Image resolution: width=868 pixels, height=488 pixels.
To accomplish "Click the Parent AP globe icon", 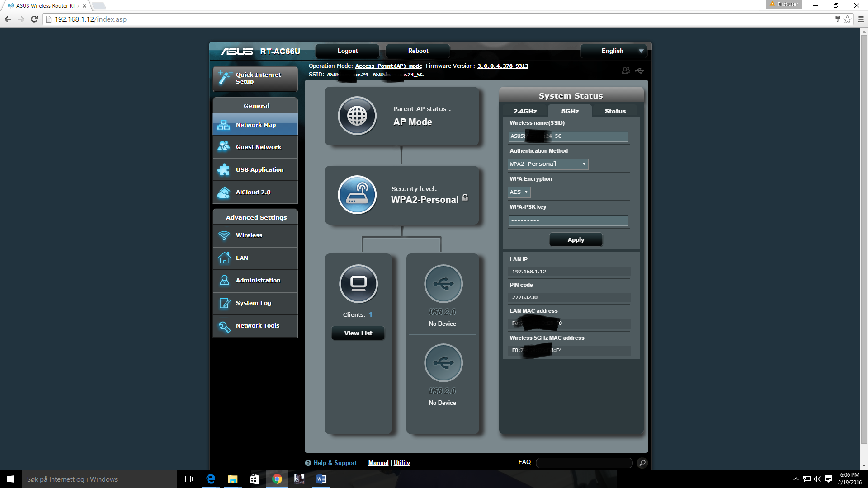I will coord(357,116).
